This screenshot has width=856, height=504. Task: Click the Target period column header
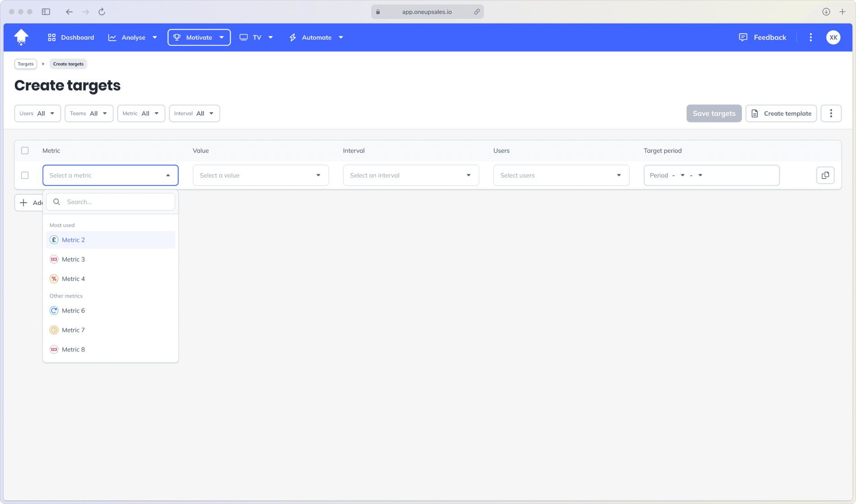tap(662, 150)
